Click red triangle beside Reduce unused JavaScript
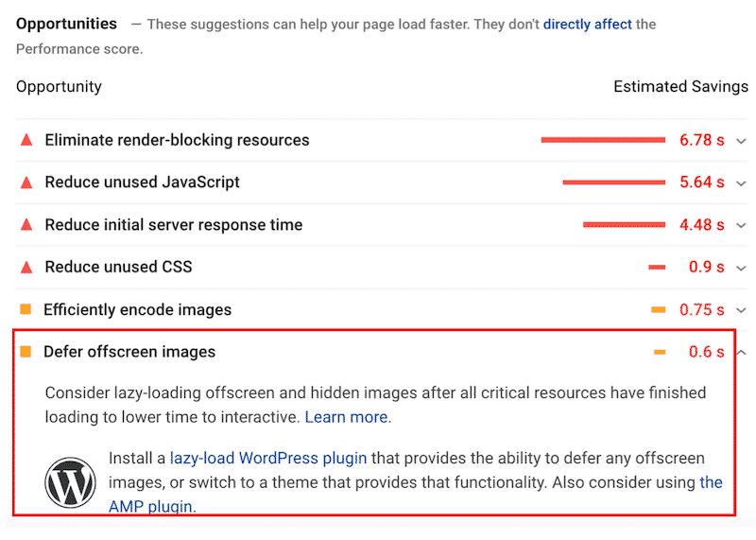The width and height of the screenshot is (756, 540). pos(26,182)
